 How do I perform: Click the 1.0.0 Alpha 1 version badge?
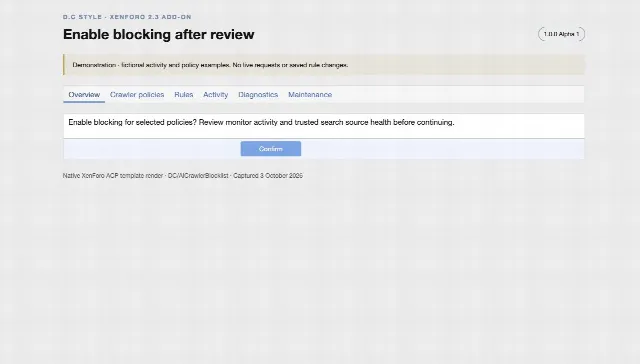click(x=561, y=34)
